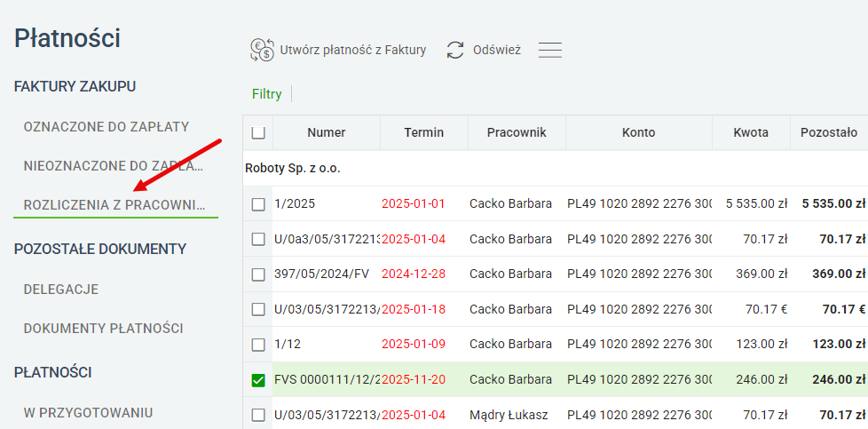Sort by the Konto column header
Image resolution: width=868 pixels, height=429 pixels.
click(x=638, y=132)
